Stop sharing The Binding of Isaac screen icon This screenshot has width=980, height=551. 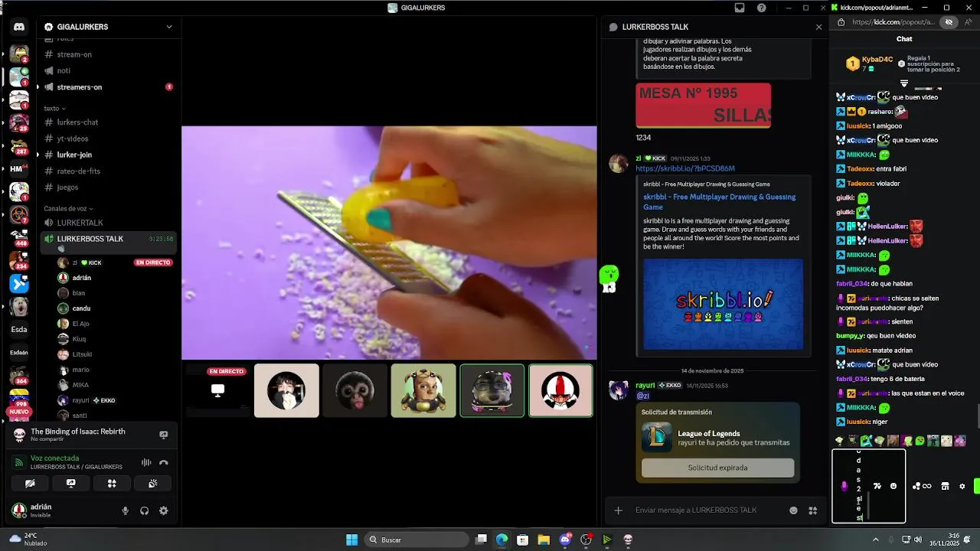pyautogui.click(x=163, y=435)
